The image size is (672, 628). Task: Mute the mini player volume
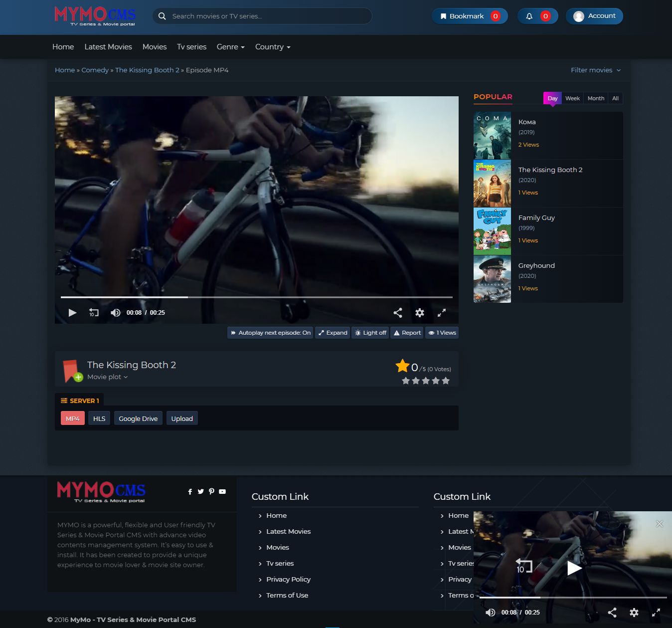(491, 613)
